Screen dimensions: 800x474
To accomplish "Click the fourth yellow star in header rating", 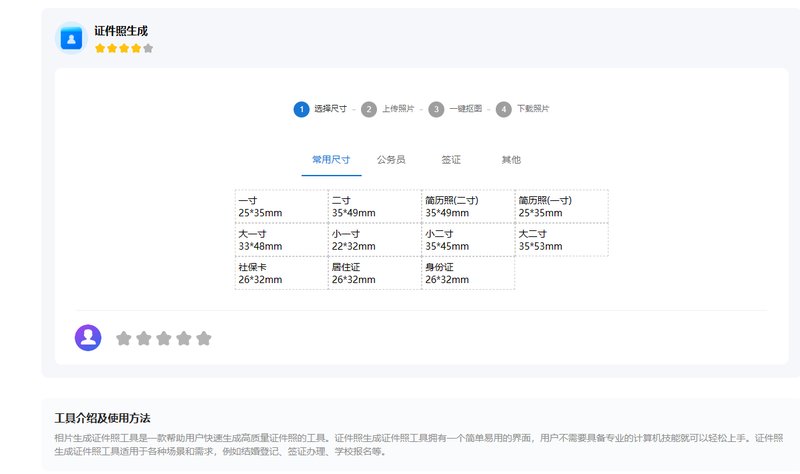I will [x=136, y=48].
